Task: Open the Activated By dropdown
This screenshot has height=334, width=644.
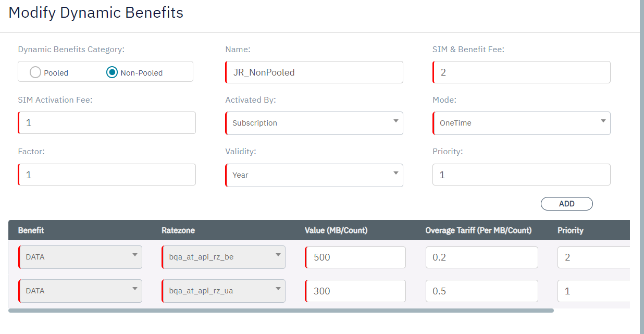Action: click(x=314, y=123)
